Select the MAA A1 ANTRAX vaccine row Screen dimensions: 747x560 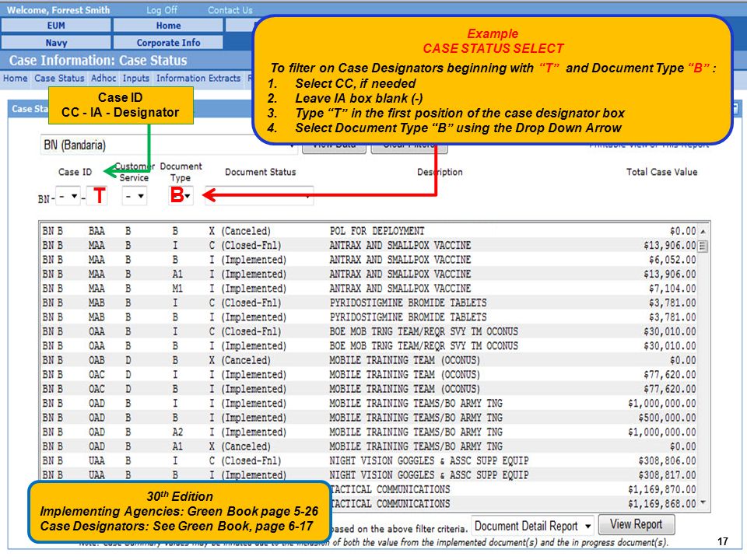(369, 274)
